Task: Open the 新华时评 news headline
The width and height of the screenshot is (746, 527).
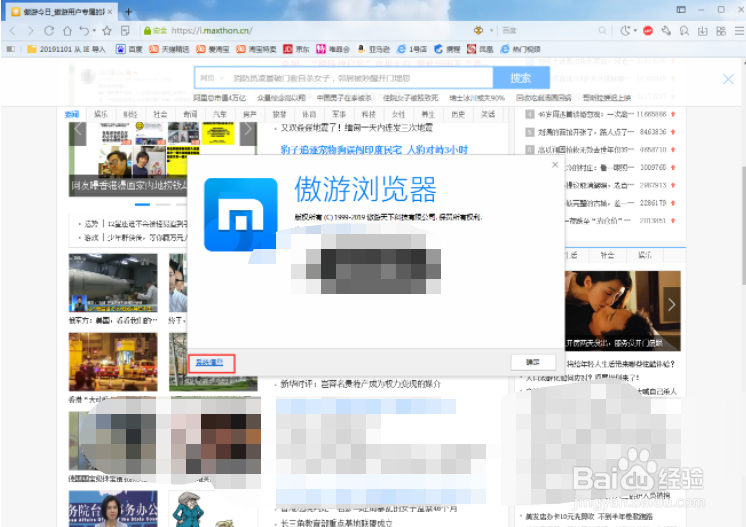Action: pyautogui.click(x=360, y=383)
